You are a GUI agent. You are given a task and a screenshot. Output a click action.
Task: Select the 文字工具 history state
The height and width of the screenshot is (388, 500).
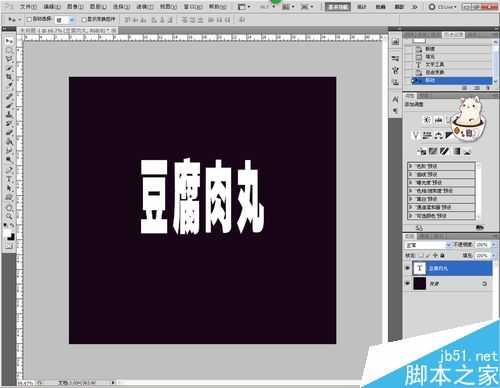[x=452, y=64]
